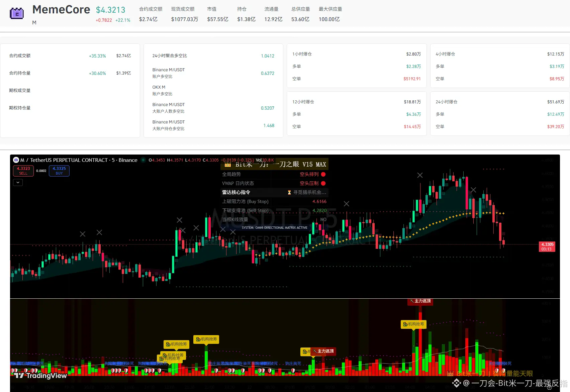570x392 pixels.
Task: Click the MemeCore purple pixel logo icon
Action: point(17,13)
